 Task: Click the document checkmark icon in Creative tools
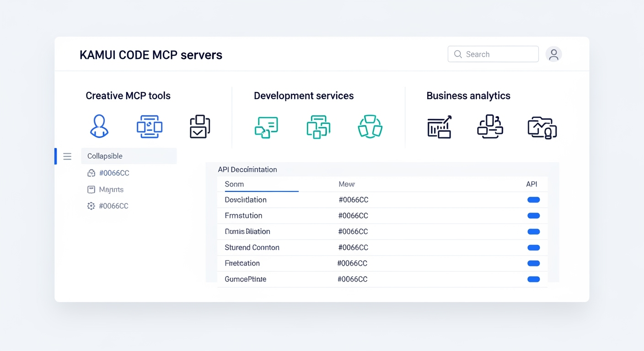[200, 127]
